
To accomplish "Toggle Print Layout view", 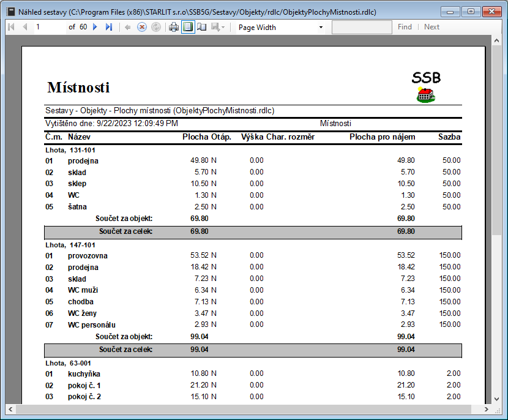I will click(x=188, y=27).
